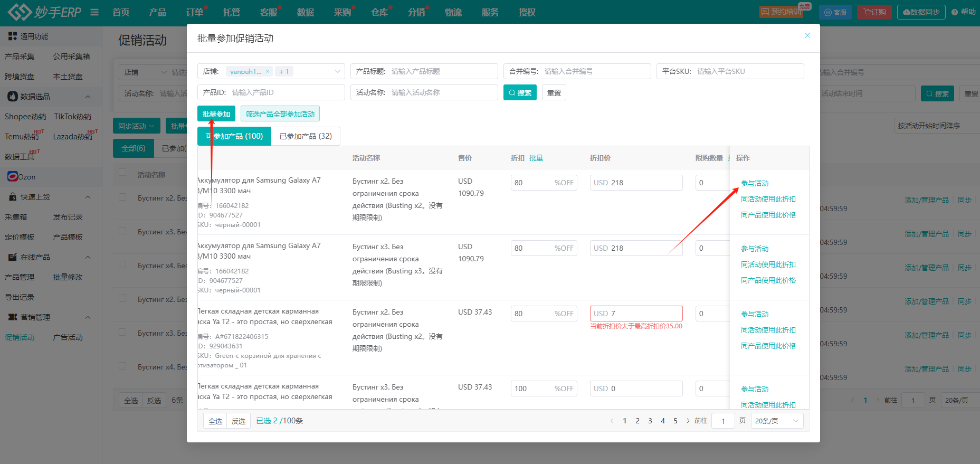980x464 pixels.
Task: Open the 20条/页 page size dropdown in dialog
Action: pos(777,421)
